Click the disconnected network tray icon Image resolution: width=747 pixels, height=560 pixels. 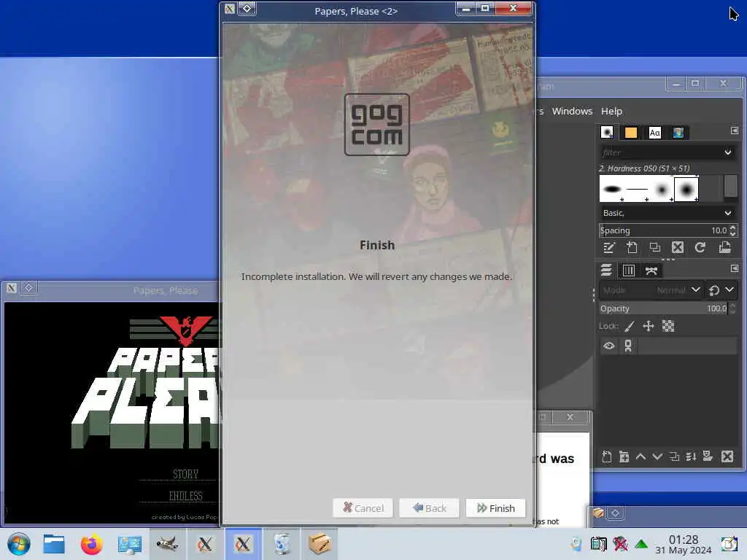[620, 544]
